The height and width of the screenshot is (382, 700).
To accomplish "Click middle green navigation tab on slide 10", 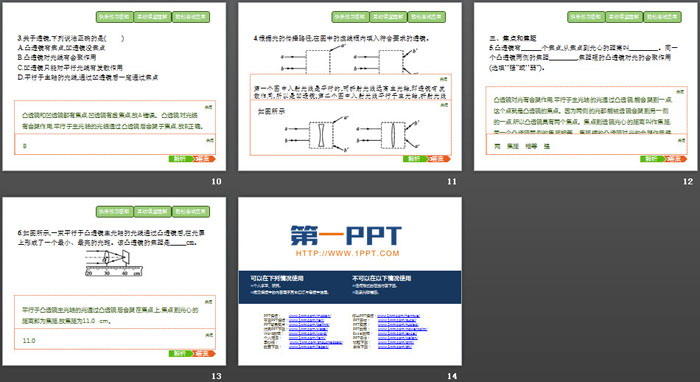I will (x=153, y=17).
